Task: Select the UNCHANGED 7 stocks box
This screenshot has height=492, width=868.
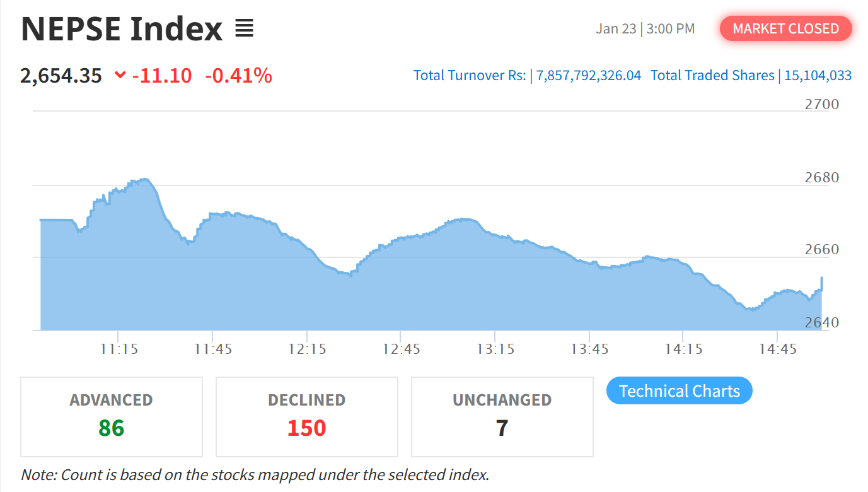Action: point(502,417)
